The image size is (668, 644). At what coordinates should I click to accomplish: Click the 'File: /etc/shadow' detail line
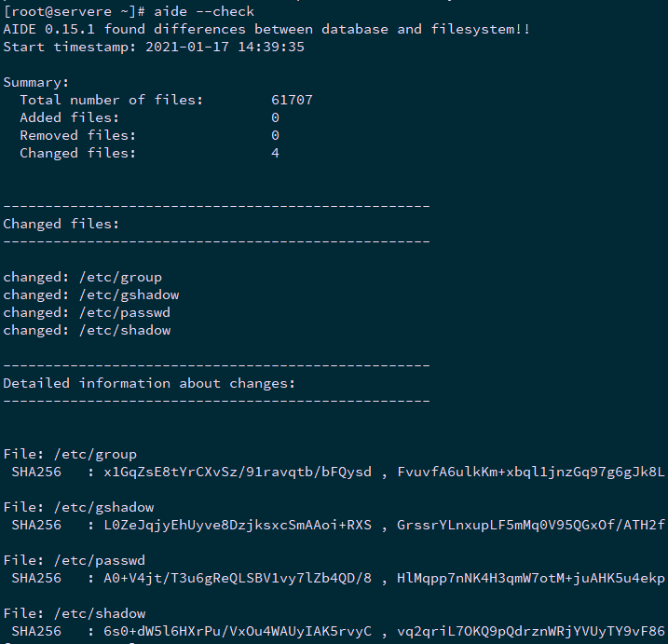coord(75,613)
